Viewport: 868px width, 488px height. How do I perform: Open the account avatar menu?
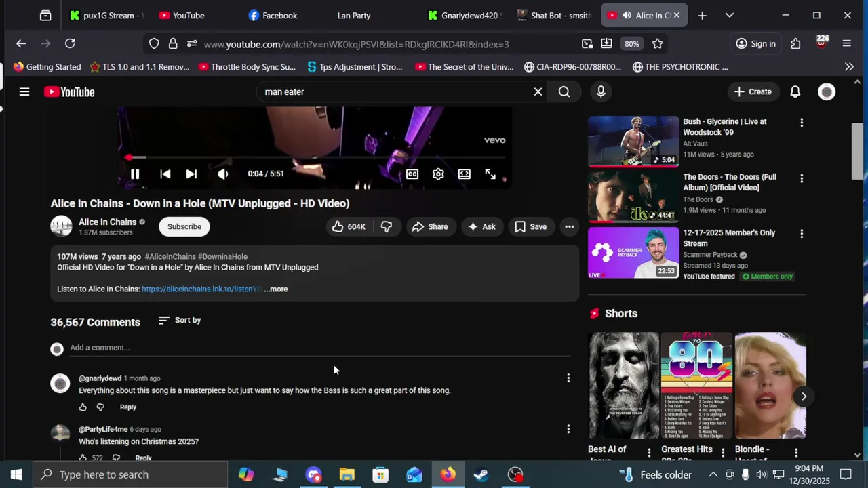[x=827, y=92]
